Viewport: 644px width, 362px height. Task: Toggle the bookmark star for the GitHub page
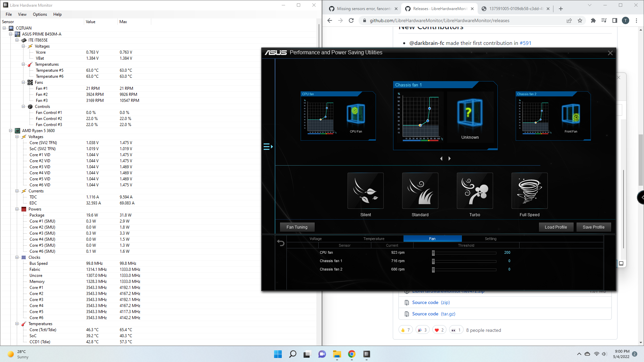pyautogui.click(x=580, y=20)
